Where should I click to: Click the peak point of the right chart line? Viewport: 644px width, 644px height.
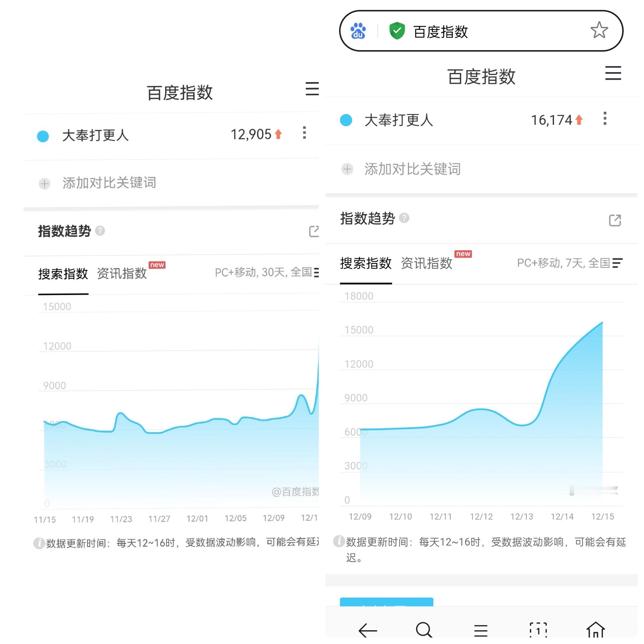tap(602, 323)
